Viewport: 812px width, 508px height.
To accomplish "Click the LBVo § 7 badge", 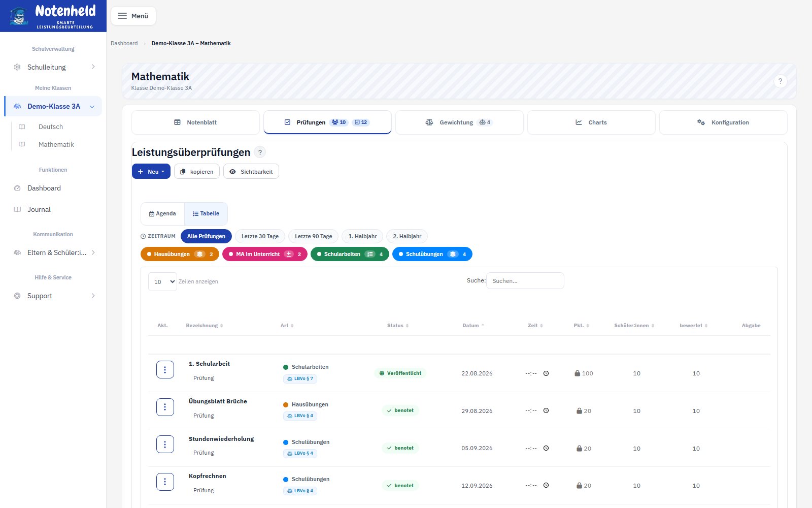I will [300, 378].
